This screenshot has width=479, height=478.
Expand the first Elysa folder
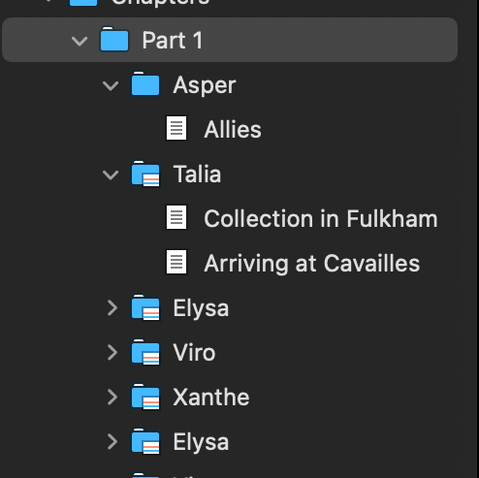click(x=112, y=308)
